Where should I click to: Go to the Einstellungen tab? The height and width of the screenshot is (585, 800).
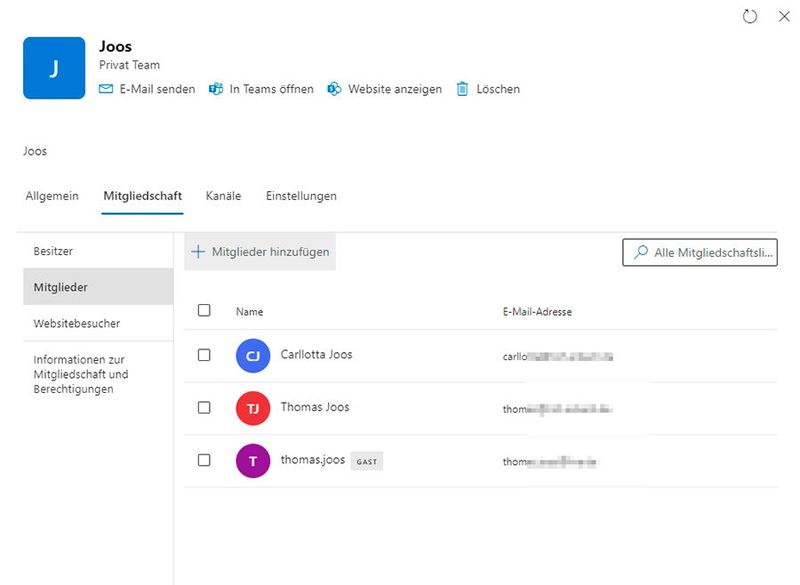click(x=301, y=196)
